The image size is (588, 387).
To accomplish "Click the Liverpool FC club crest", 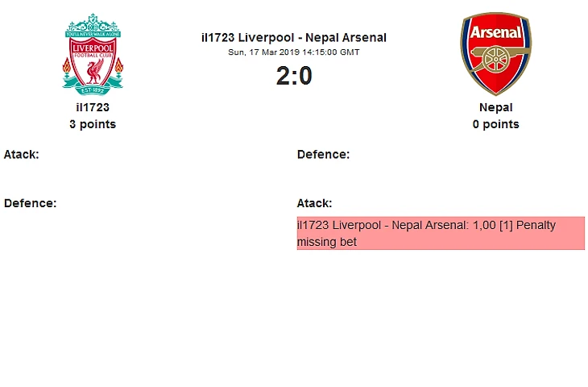I will (x=93, y=52).
